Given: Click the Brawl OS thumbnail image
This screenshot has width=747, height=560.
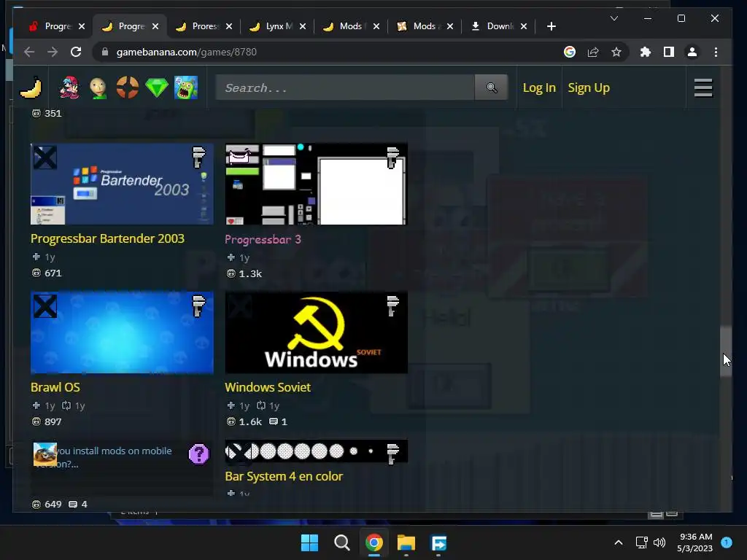Looking at the screenshot, I should pyautogui.click(x=122, y=332).
